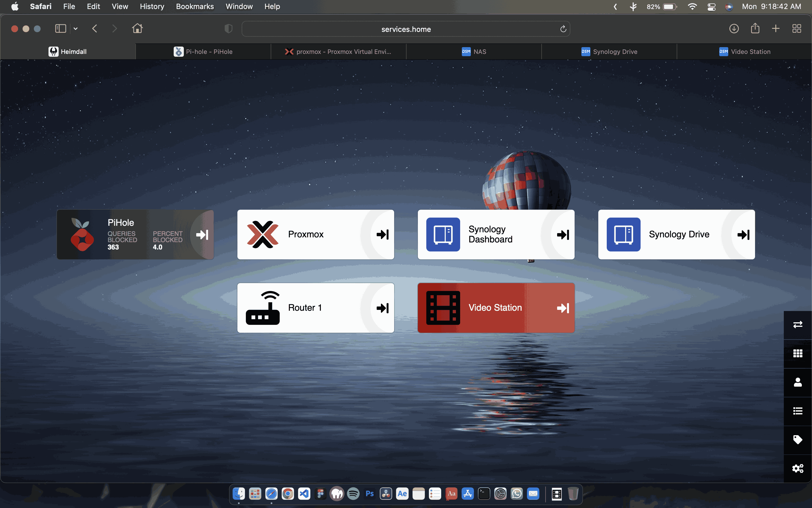Open the PiHole tile title
This screenshot has height=508, width=812.
tap(121, 222)
